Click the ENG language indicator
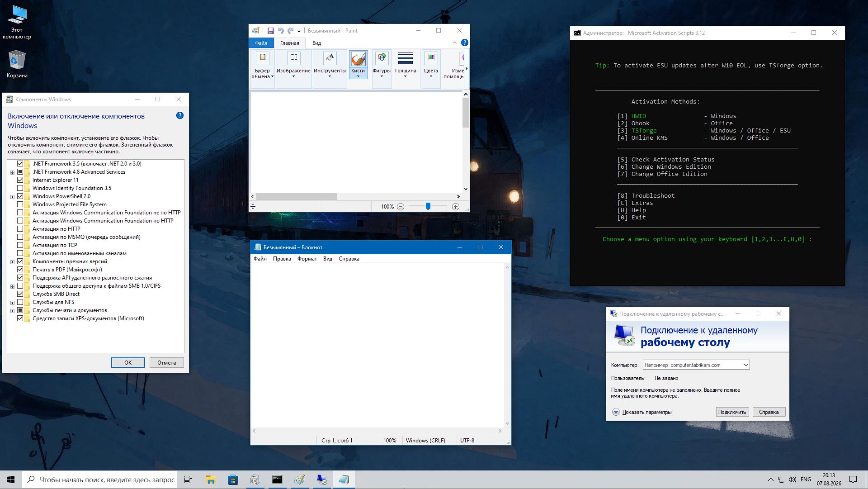This screenshot has height=489, width=868. (x=806, y=480)
